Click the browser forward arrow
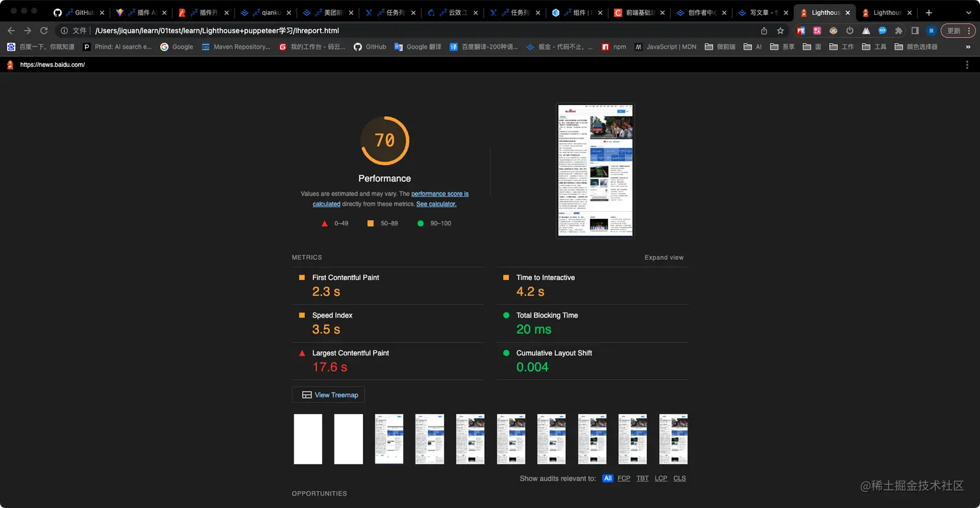The width and height of the screenshot is (980, 508). (x=27, y=30)
